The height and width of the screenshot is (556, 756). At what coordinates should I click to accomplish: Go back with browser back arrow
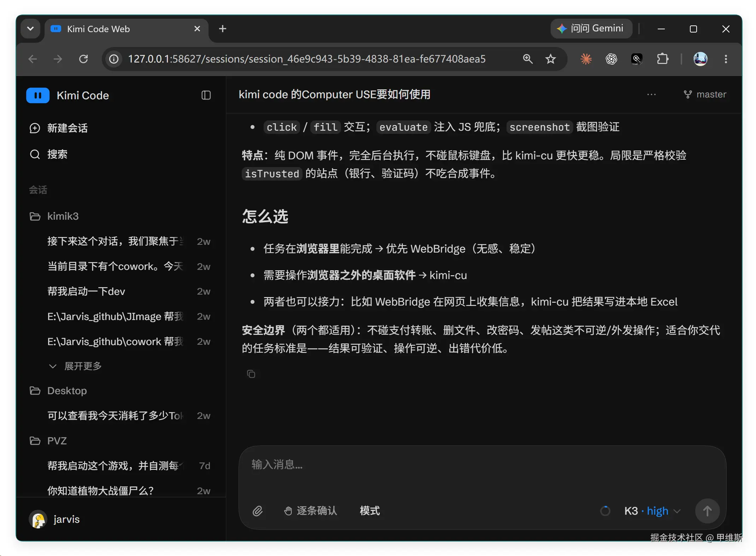point(33,59)
